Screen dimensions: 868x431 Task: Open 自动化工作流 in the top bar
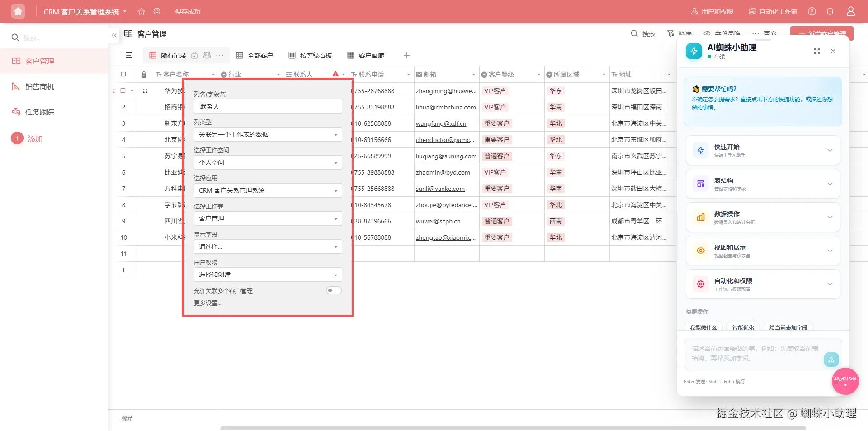click(773, 11)
